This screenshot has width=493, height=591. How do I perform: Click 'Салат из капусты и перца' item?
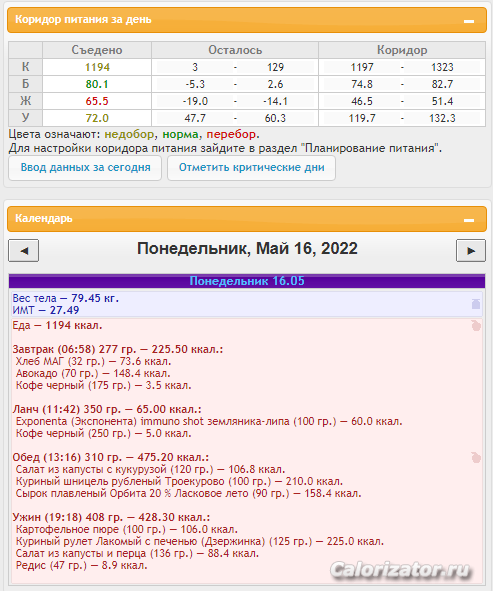[x=138, y=554]
